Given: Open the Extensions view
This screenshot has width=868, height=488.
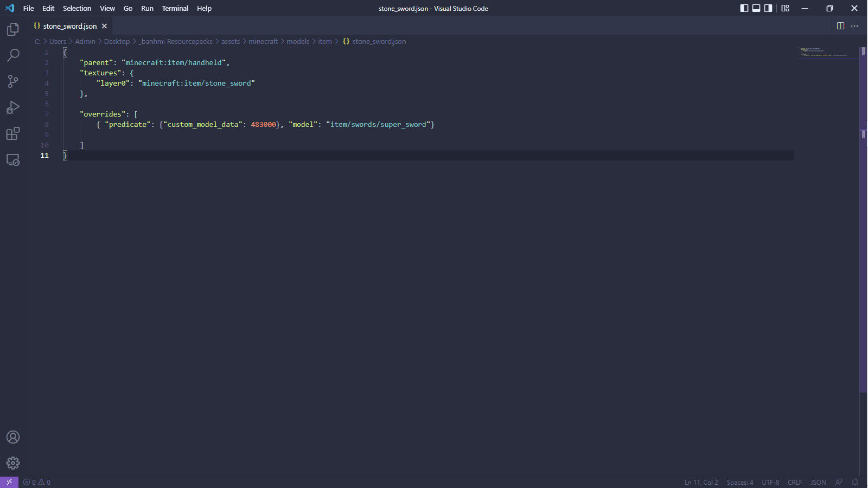Looking at the screenshot, I should [13, 133].
